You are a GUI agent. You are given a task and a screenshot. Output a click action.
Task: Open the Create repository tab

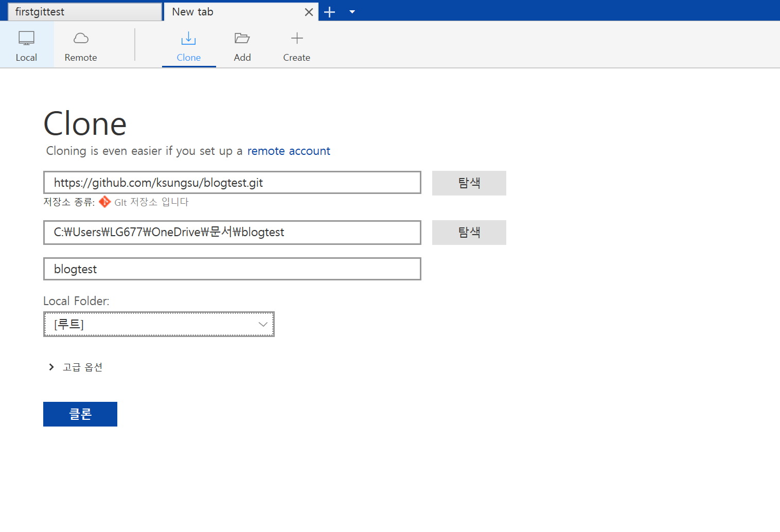(297, 45)
